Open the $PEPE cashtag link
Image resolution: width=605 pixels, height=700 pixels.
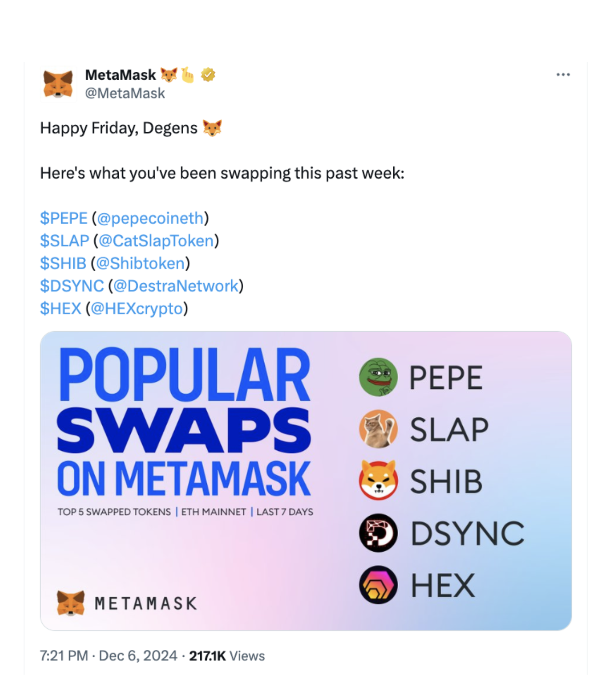tap(64, 218)
